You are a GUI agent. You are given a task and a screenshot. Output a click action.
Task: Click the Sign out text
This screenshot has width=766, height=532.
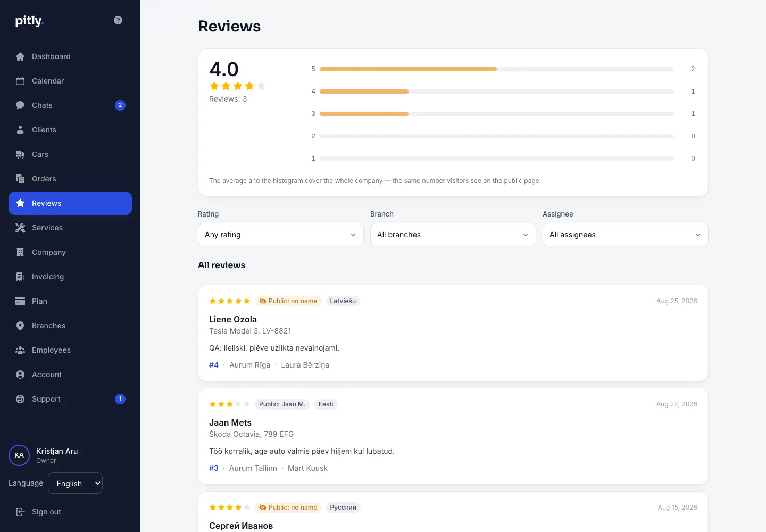pyautogui.click(x=46, y=512)
